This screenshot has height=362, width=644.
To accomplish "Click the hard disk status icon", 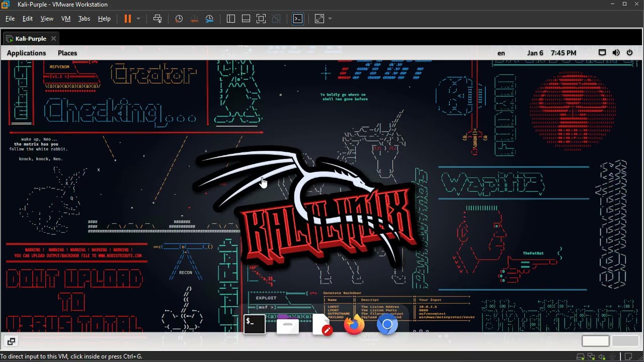I will pyautogui.click(x=580, y=356).
